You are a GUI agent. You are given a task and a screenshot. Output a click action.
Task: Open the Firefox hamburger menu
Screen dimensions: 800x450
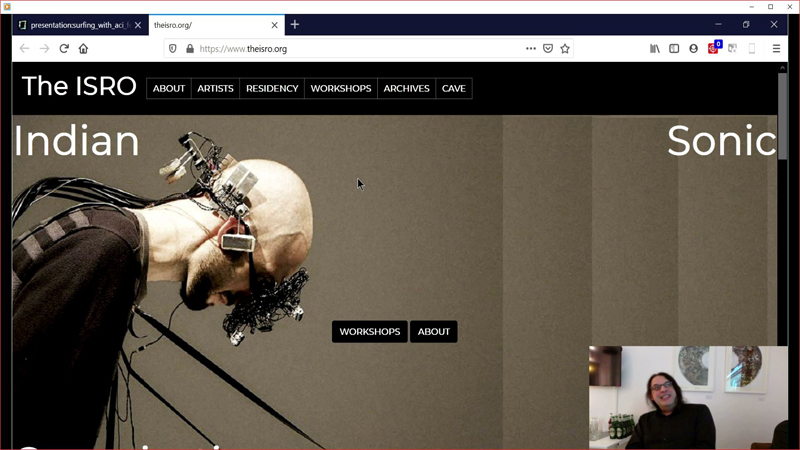point(776,48)
